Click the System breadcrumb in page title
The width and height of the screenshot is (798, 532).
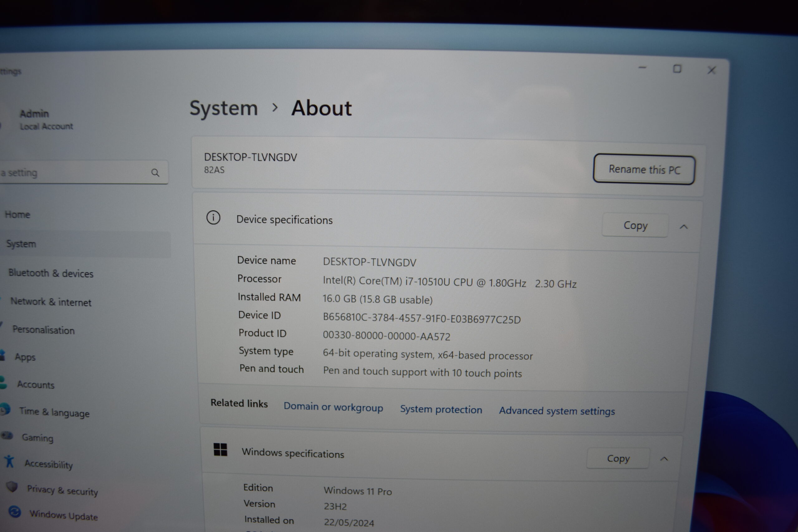click(224, 108)
